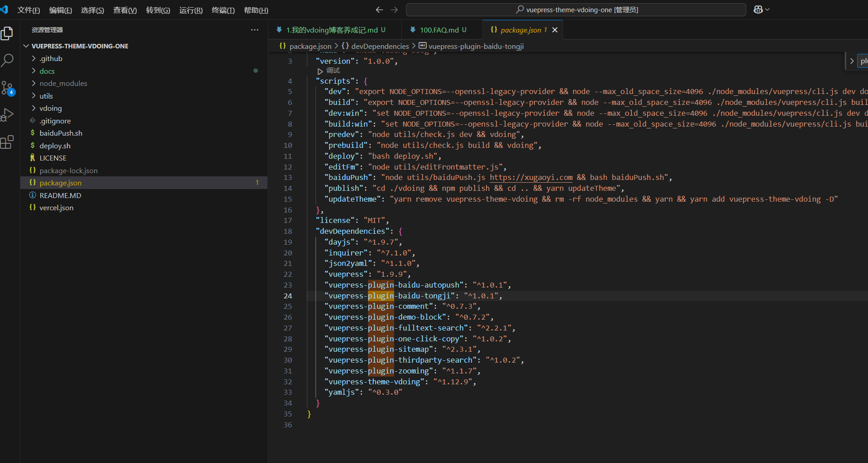Click the 调试 code lens link
Screen dimensions: 868x463
point(333,71)
